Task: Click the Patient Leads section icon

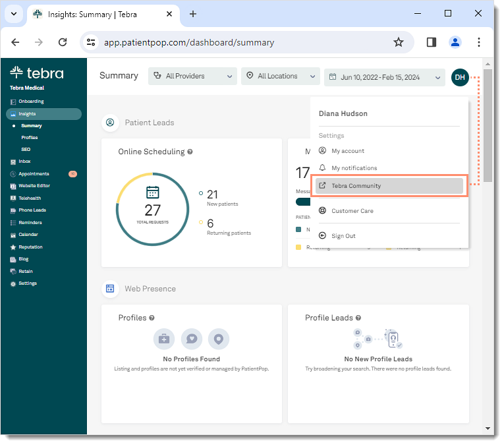Action: coord(110,123)
